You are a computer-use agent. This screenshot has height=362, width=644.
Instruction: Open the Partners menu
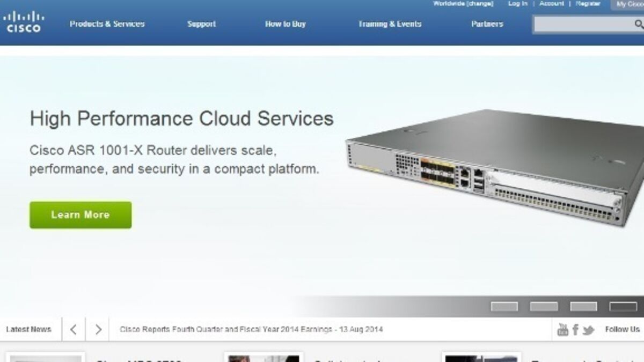[487, 24]
